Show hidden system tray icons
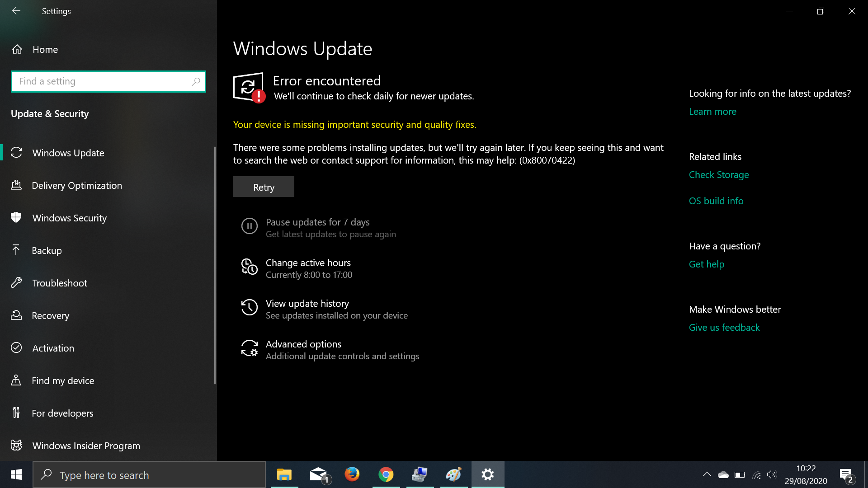The image size is (868, 488). [707, 474]
